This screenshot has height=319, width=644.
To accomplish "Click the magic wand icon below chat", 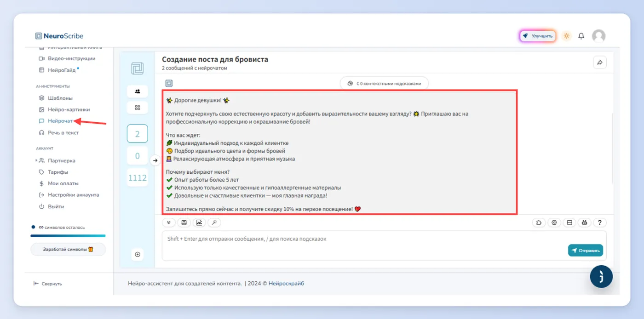I will point(214,222).
